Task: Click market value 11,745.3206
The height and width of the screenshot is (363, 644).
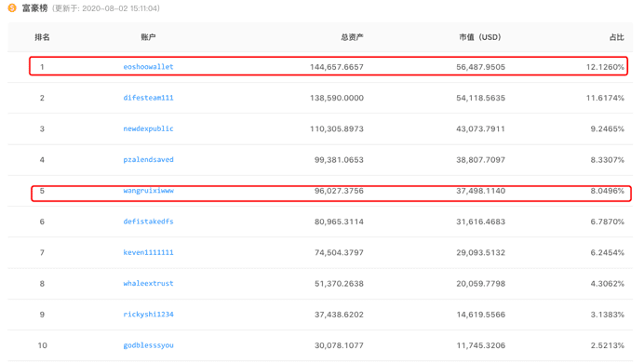Action: point(480,345)
